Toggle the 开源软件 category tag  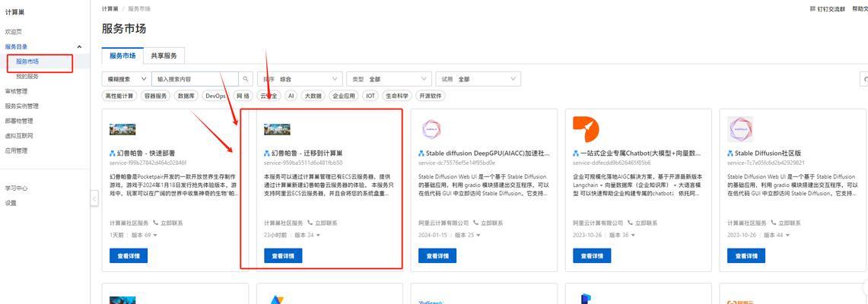431,96
